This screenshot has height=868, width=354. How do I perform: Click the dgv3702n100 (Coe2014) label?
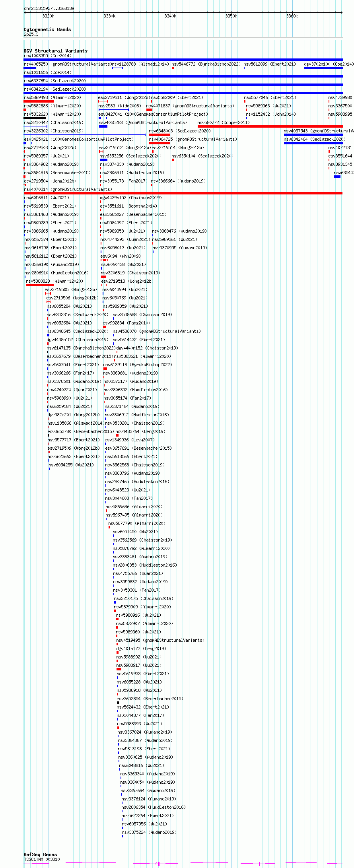tap(329, 64)
